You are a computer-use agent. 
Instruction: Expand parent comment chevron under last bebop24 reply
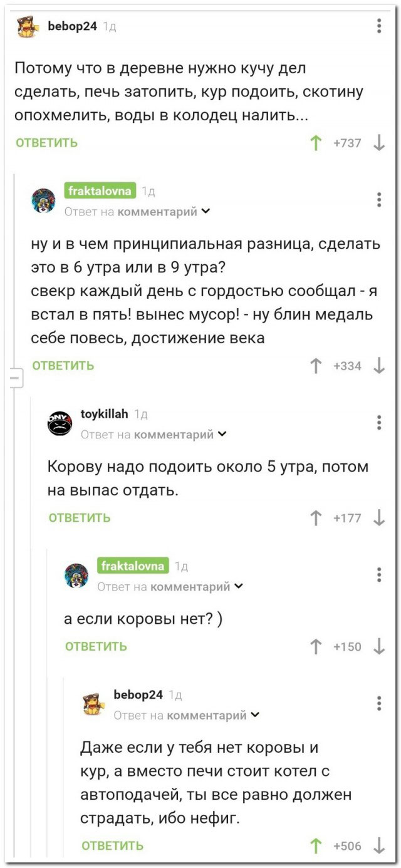[x=256, y=715]
